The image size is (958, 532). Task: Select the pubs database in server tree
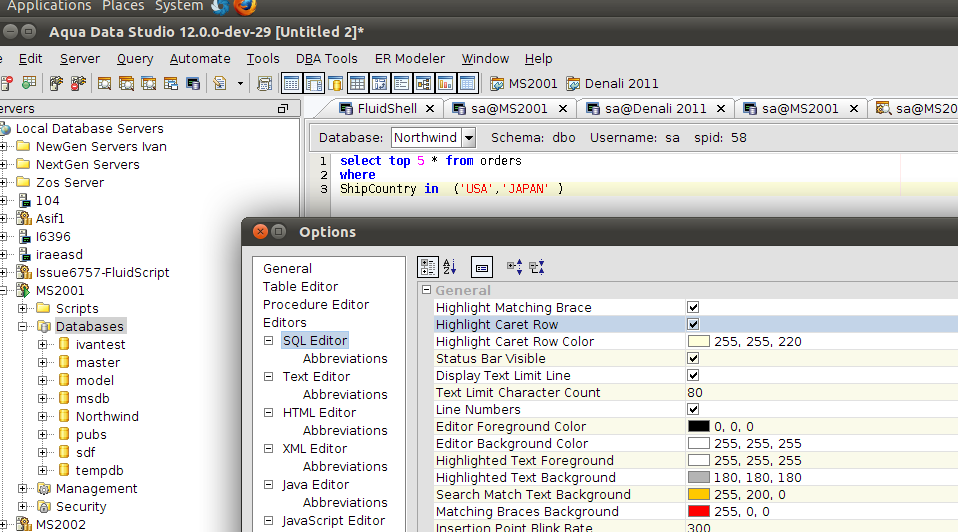tap(91, 435)
